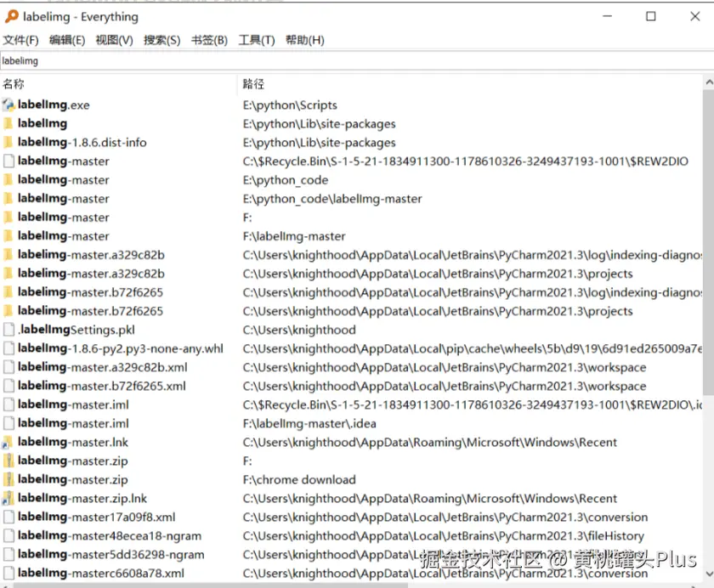Click the pip cache wheels path
This screenshot has height=588, width=714.
pos(473,348)
